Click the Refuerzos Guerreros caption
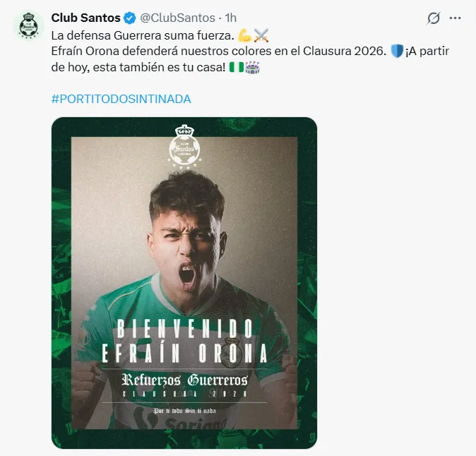Screen dimensions: 476x456 pos(184,378)
